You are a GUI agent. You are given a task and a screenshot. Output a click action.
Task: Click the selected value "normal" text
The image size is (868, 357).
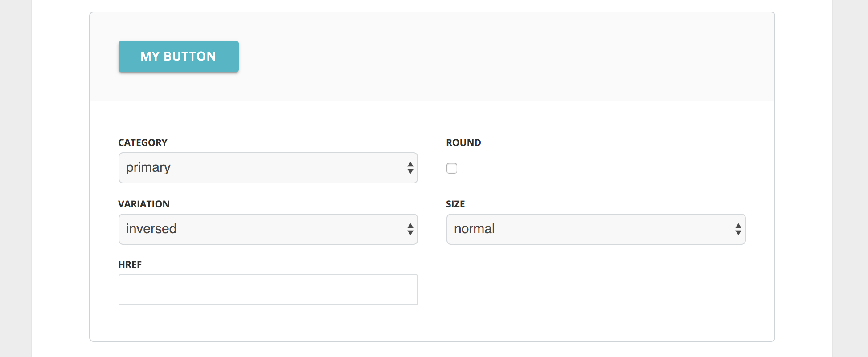[x=474, y=229]
